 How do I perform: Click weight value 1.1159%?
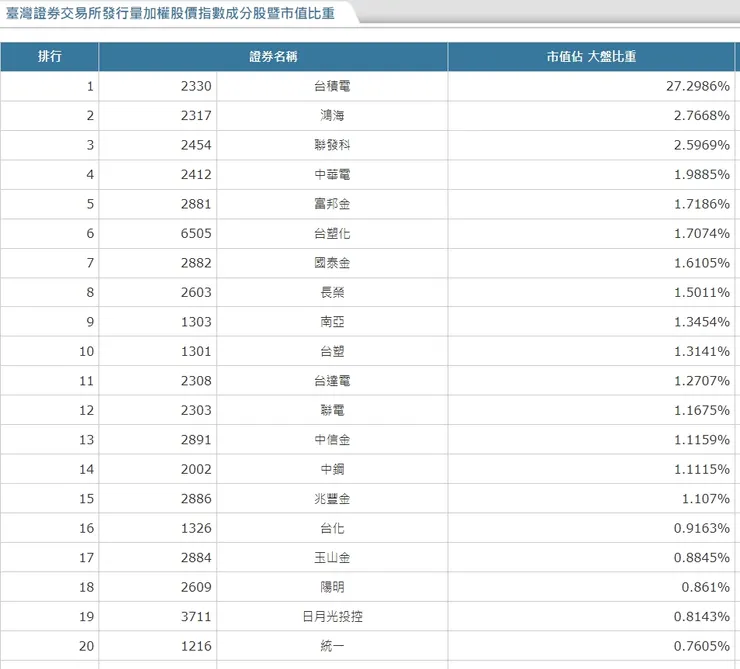[701, 440]
